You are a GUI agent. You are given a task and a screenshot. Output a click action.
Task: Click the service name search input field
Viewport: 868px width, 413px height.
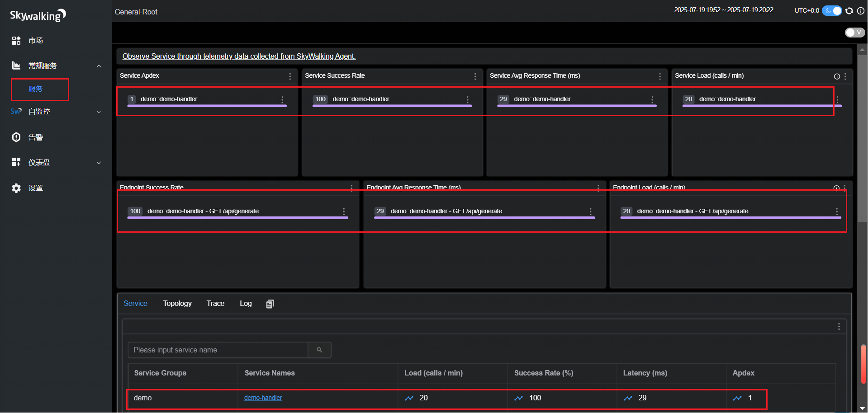(x=218, y=350)
